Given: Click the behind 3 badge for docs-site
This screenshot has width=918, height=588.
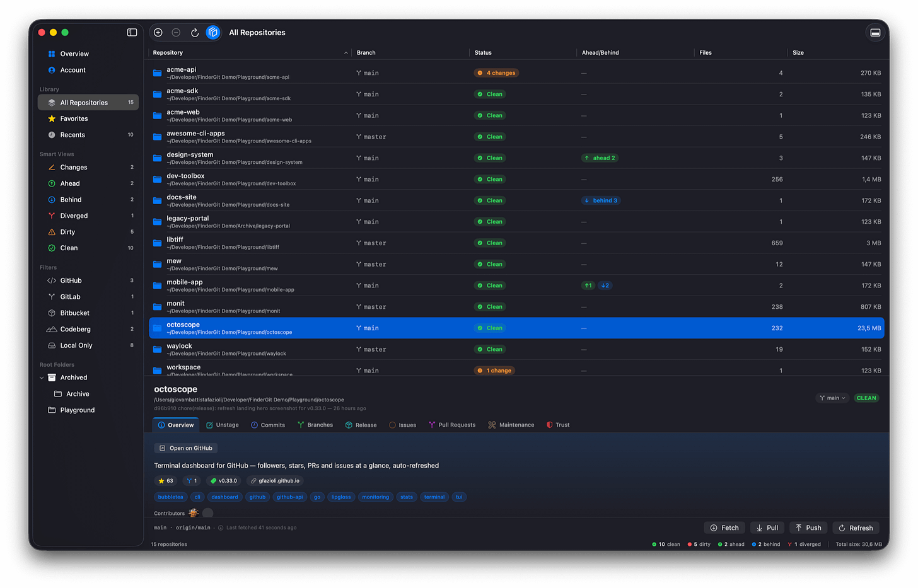Looking at the screenshot, I should tap(601, 201).
